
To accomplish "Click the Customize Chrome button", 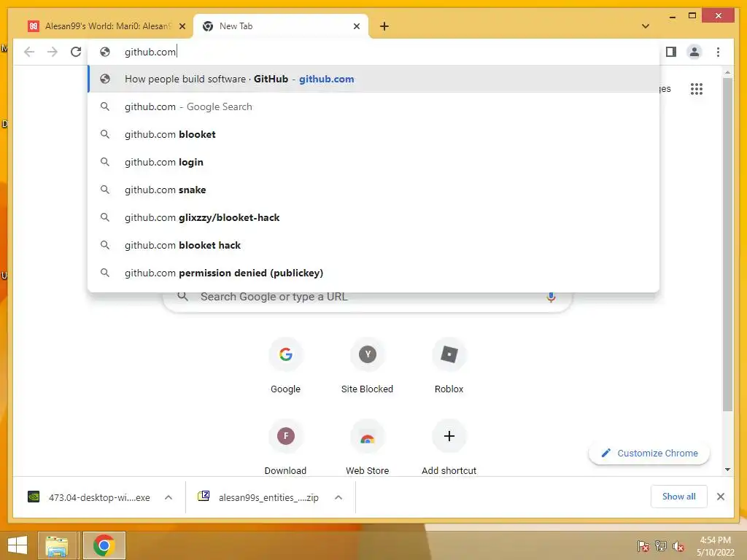I will (x=649, y=454).
